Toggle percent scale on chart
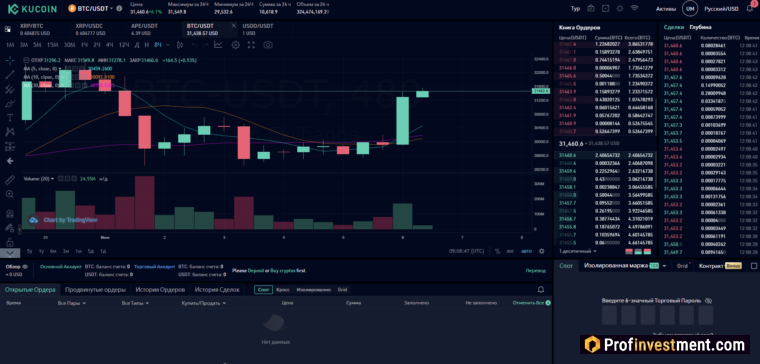This screenshot has height=364, width=760. pyautogui.click(x=497, y=251)
